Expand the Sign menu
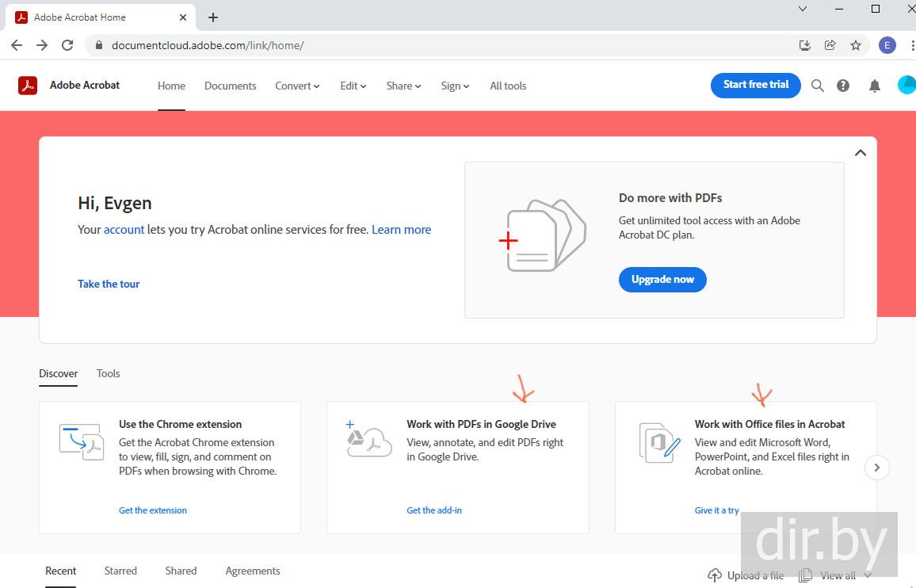Image resolution: width=916 pixels, height=588 pixels. [x=455, y=86]
